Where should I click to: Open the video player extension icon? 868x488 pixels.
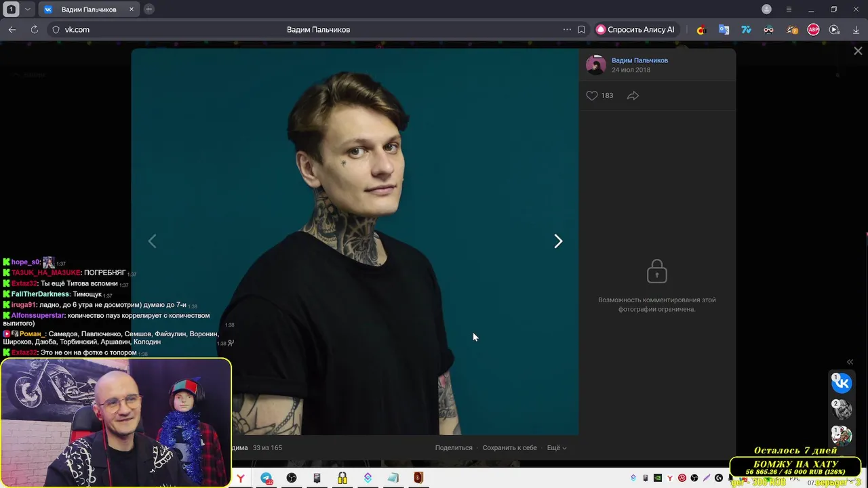coord(834,30)
